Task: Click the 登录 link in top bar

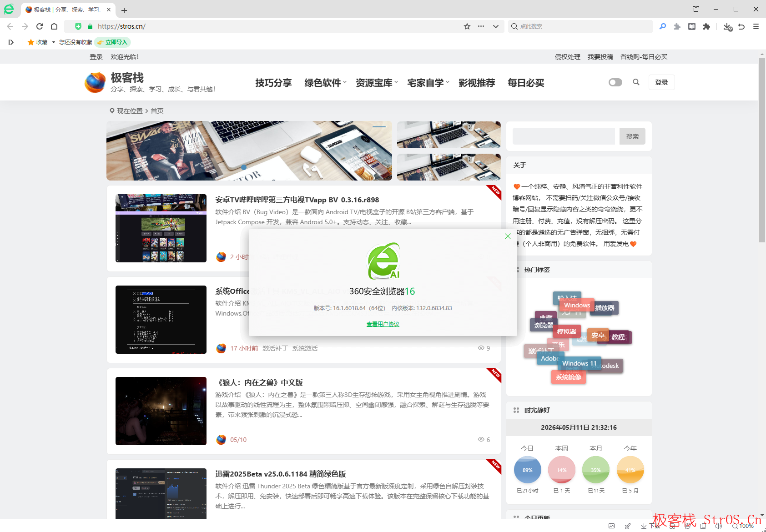Action: 96,57
